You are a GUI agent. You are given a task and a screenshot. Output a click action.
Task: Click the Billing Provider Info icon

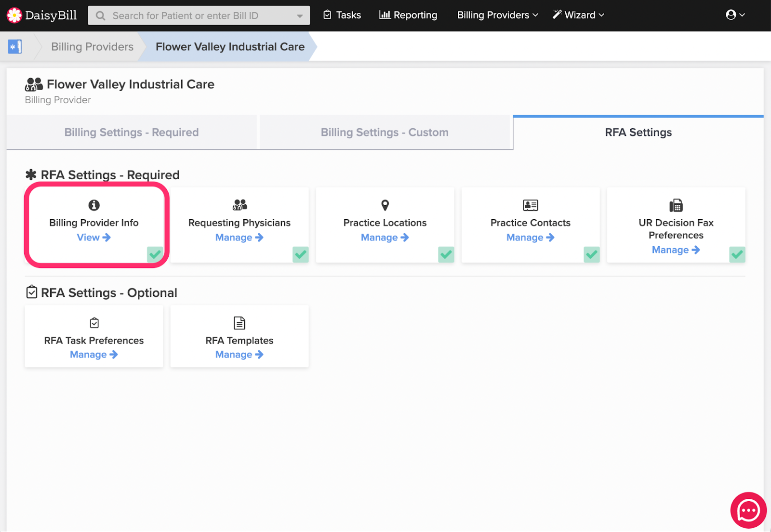click(x=94, y=205)
